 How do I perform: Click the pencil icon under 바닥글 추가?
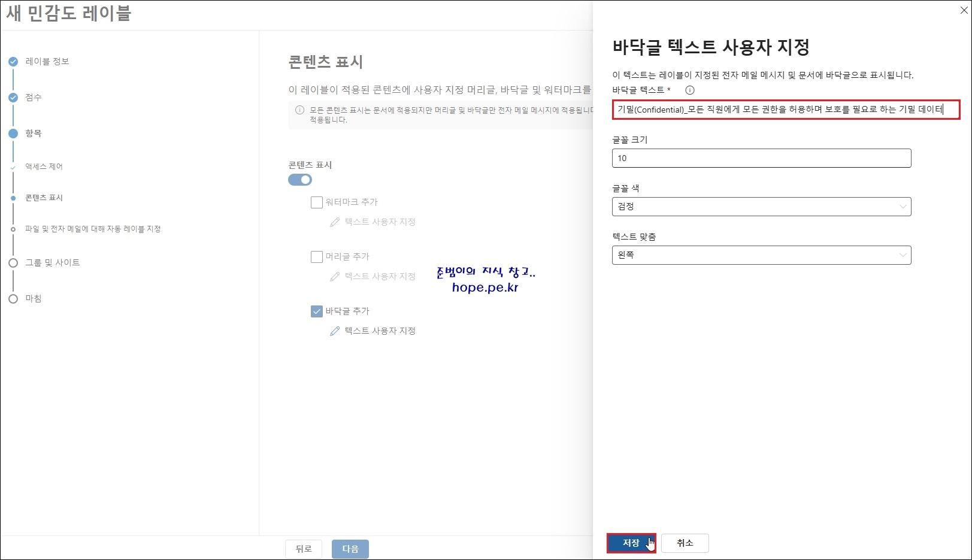335,331
